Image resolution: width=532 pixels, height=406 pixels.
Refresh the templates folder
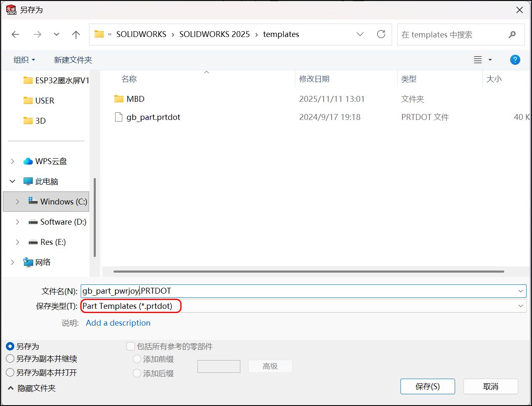[381, 34]
